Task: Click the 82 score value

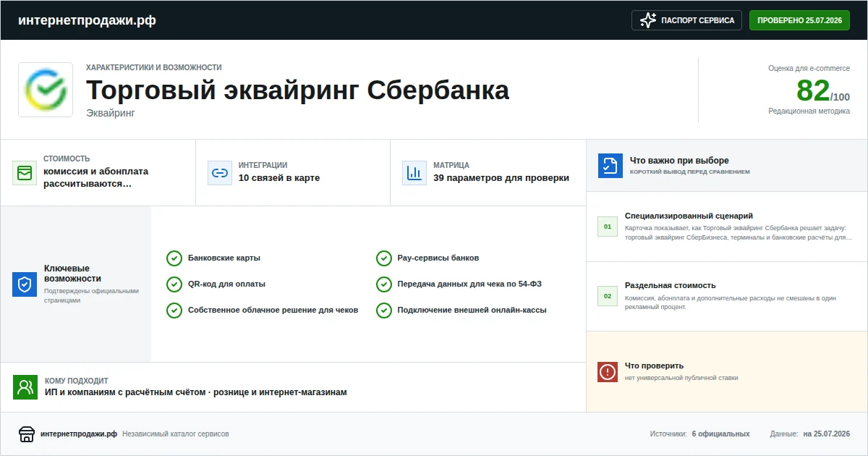Action: tap(813, 90)
